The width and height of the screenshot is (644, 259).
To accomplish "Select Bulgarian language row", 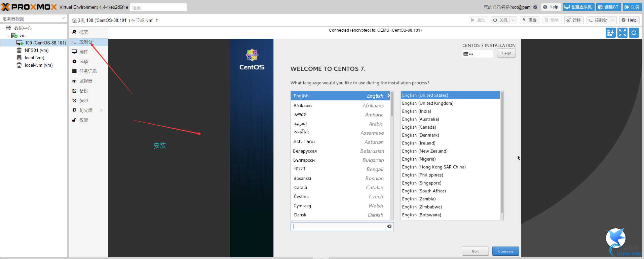I will pyautogui.click(x=340, y=160).
